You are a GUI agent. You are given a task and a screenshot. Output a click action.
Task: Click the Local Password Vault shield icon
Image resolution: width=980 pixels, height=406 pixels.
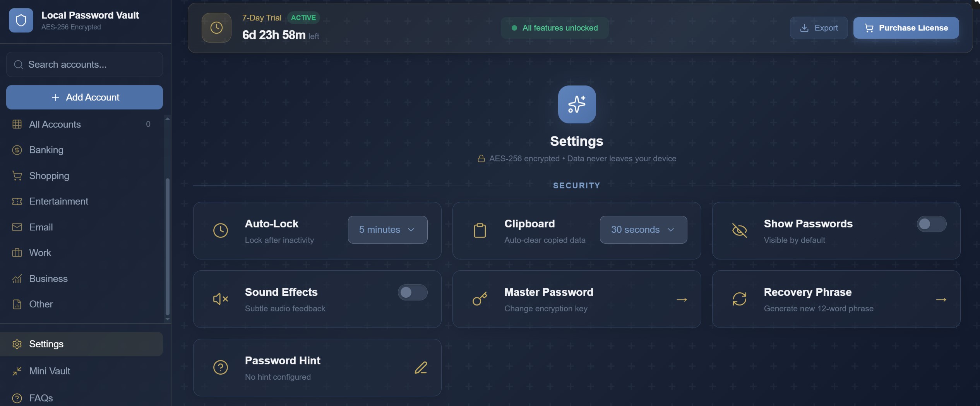click(x=21, y=20)
